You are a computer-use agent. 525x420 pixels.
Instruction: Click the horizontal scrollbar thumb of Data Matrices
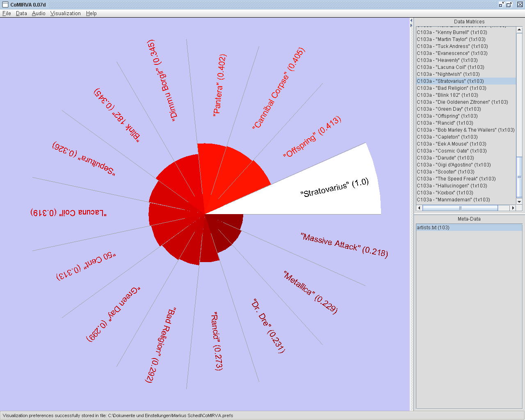pyautogui.click(x=460, y=208)
